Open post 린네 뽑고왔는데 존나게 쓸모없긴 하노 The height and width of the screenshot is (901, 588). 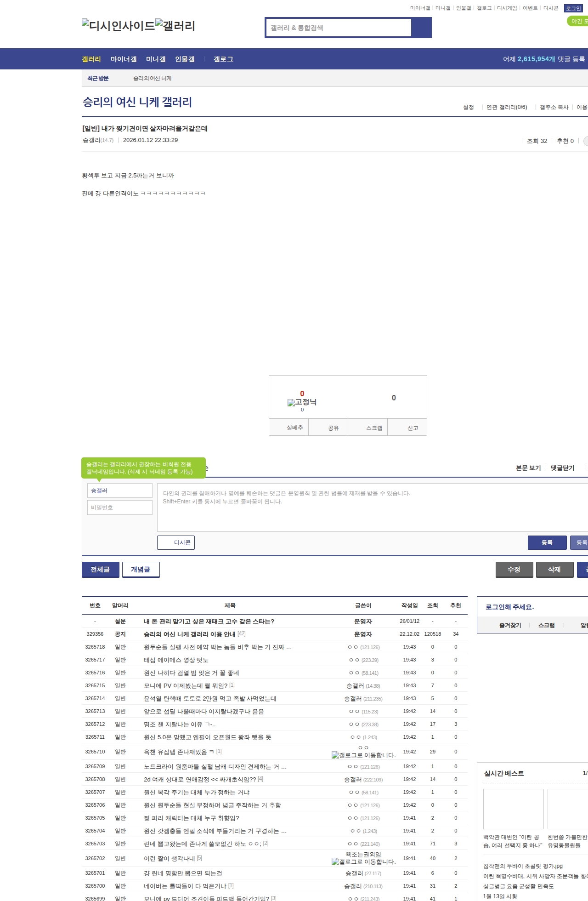click(x=203, y=844)
